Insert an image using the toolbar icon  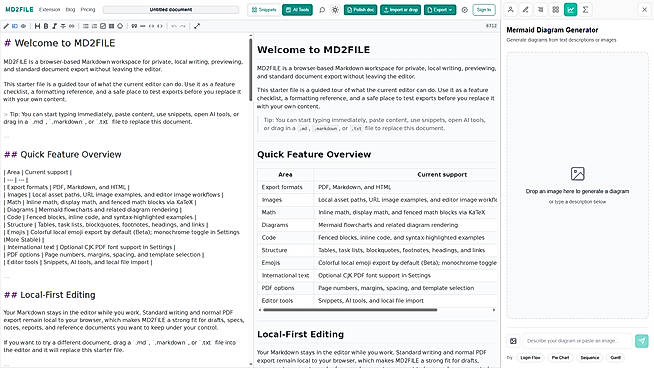click(x=120, y=26)
